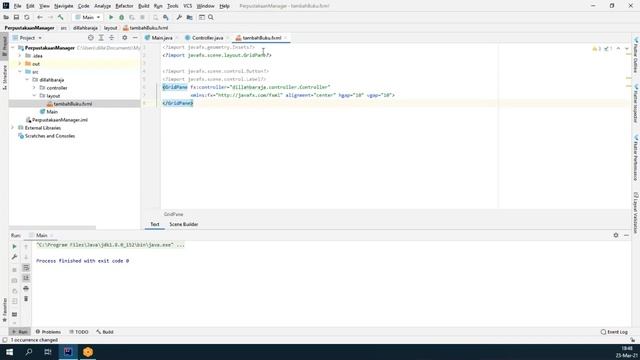Toggle the Structure tool window strip
This screenshot has height=360, width=640.
coord(4,77)
